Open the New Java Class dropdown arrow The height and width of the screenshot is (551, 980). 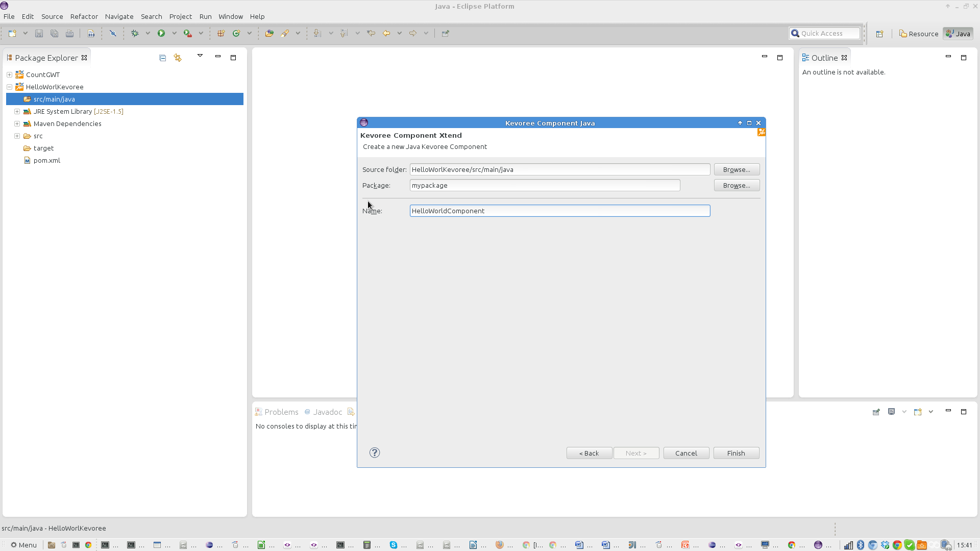point(249,33)
